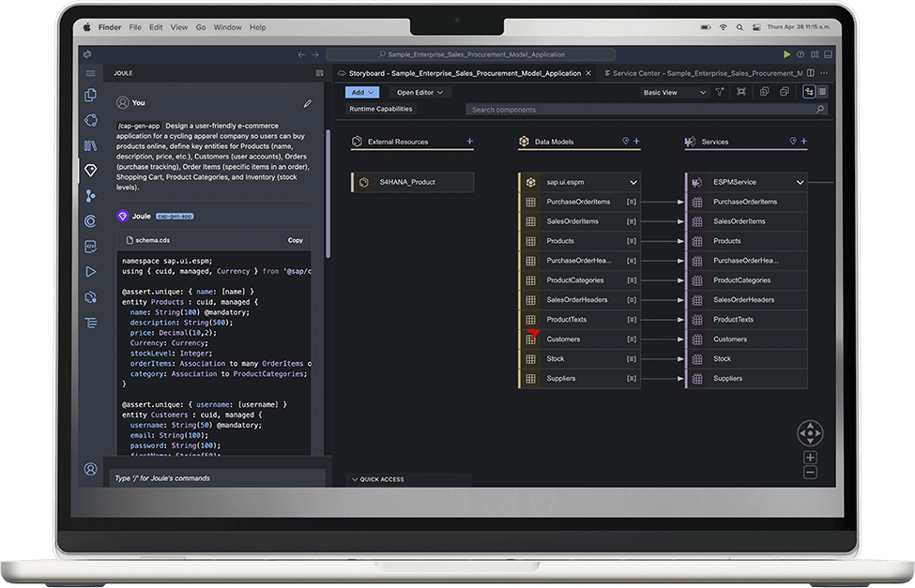Switch to list layout view toggle
The height and width of the screenshot is (588, 915).
(822, 92)
